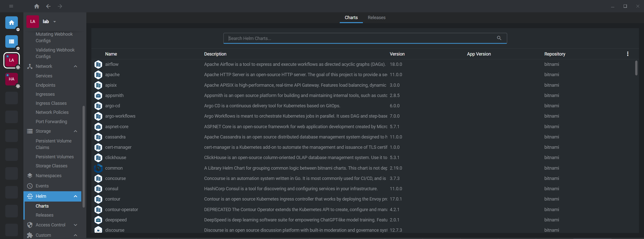The width and height of the screenshot is (644, 239).
Task: Open Namespaces in the sidebar
Action: pyautogui.click(x=49, y=176)
